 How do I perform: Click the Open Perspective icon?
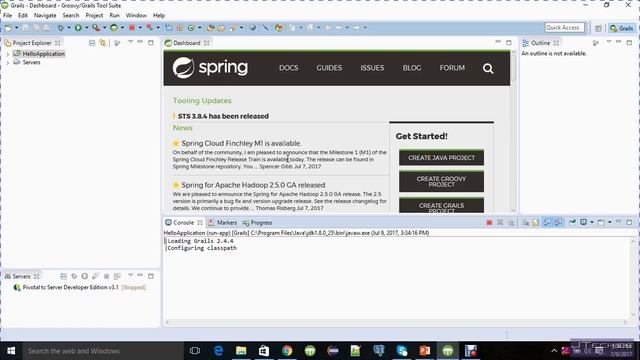tap(598, 28)
